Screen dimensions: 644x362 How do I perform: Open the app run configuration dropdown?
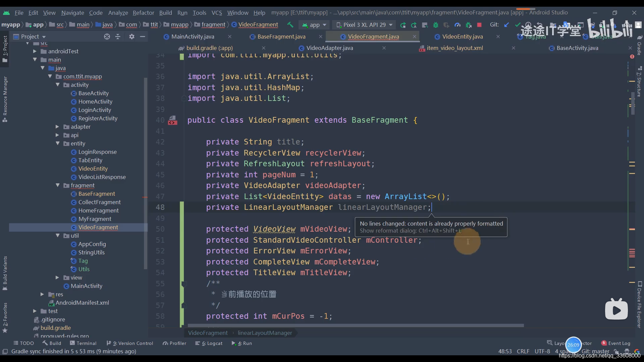pos(314,25)
